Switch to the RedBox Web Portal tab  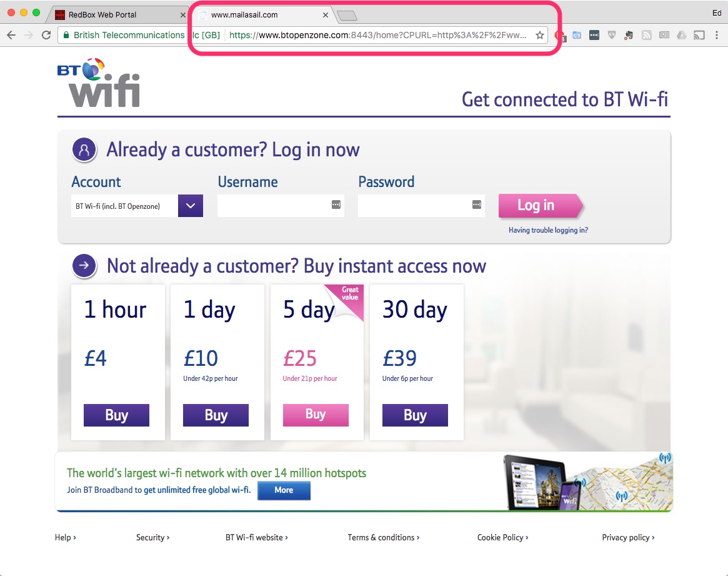coord(118,15)
